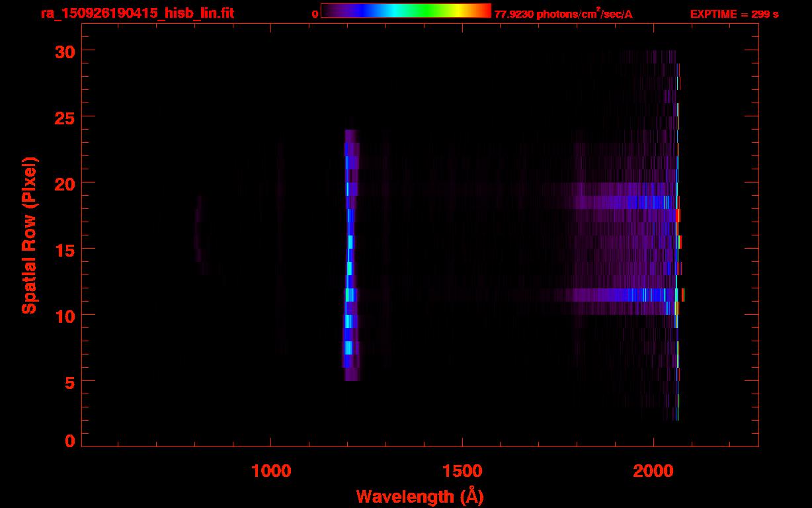Viewport: 812px width, 508px height.
Task: Click the 77.9230 photons/cm²/sec/A label
Action: (x=563, y=13)
